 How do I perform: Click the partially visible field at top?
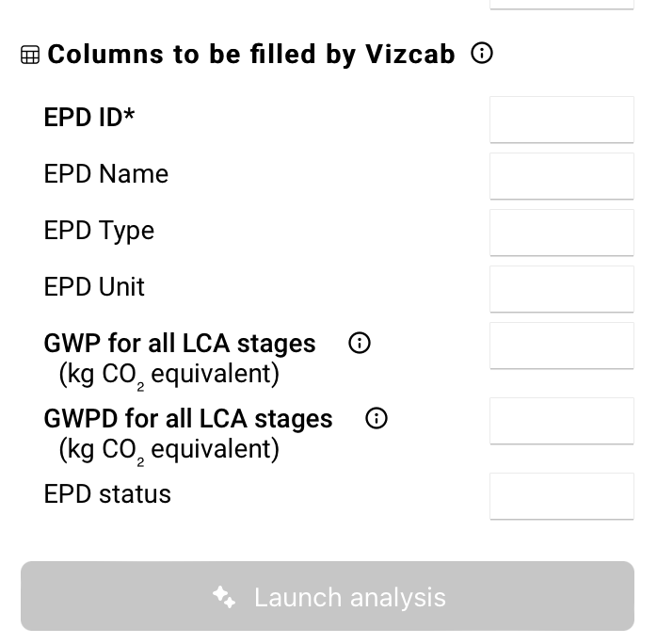561,4
